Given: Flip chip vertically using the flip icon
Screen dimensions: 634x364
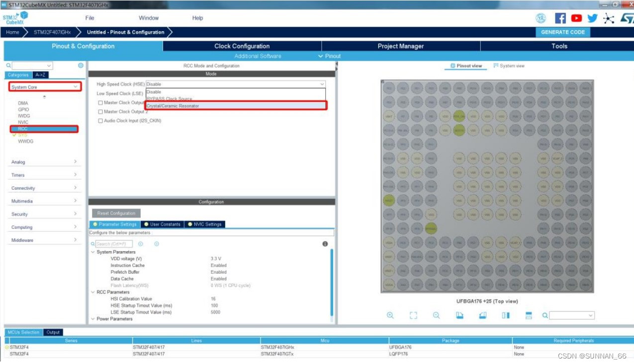Looking at the screenshot, I should tap(529, 315).
